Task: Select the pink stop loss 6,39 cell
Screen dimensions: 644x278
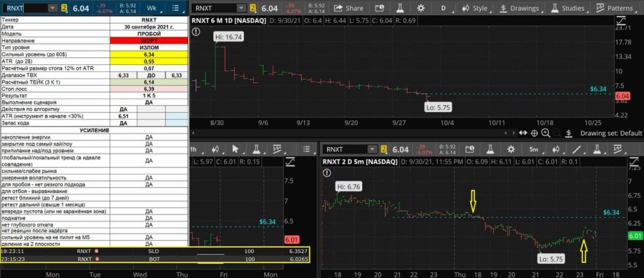Action: pos(148,89)
